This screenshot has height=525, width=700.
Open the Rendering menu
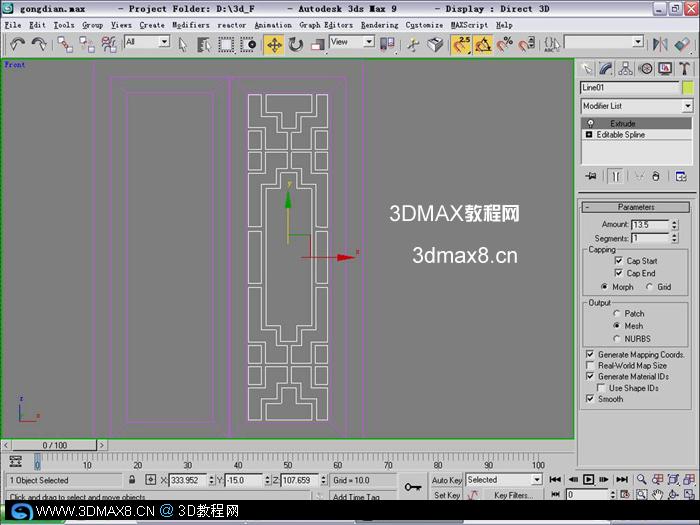pyautogui.click(x=379, y=25)
